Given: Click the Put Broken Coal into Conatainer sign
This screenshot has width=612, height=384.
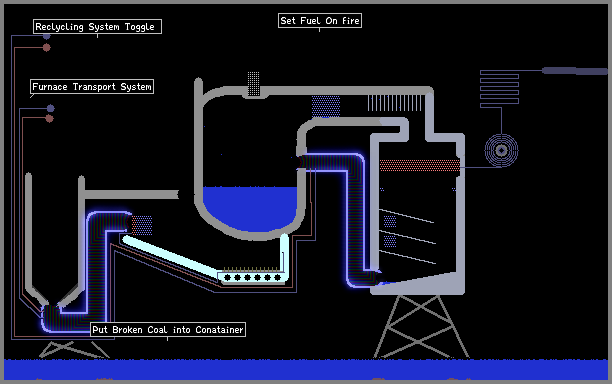Looking at the screenshot, I should tap(168, 330).
